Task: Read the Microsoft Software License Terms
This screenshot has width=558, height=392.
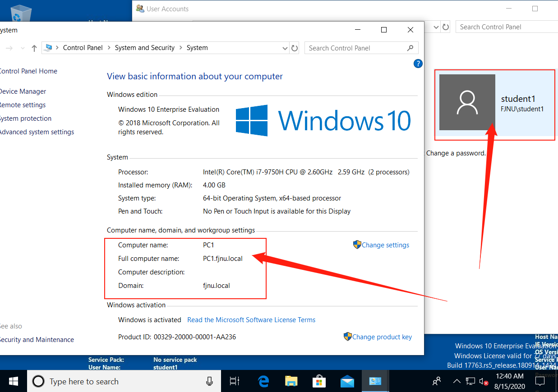Action: click(251, 320)
